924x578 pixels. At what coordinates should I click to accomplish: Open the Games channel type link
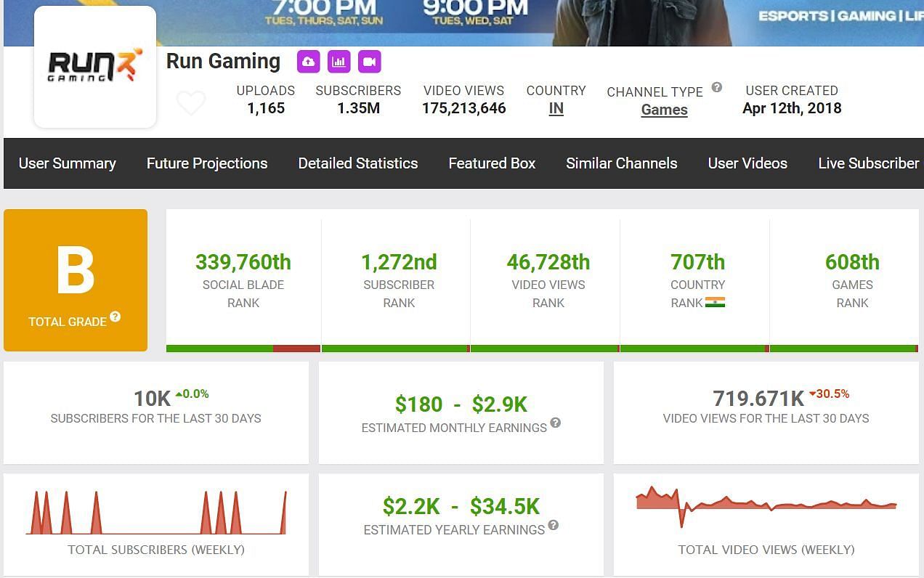665,110
